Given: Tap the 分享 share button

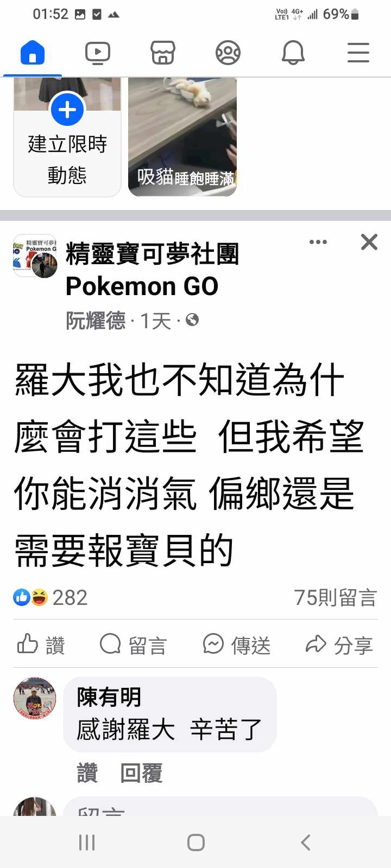Looking at the screenshot, I should point(339,644).
